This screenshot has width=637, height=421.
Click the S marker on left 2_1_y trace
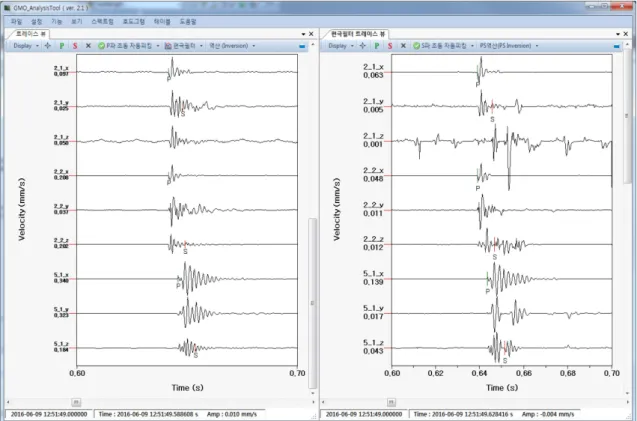(x=183, y=114)
